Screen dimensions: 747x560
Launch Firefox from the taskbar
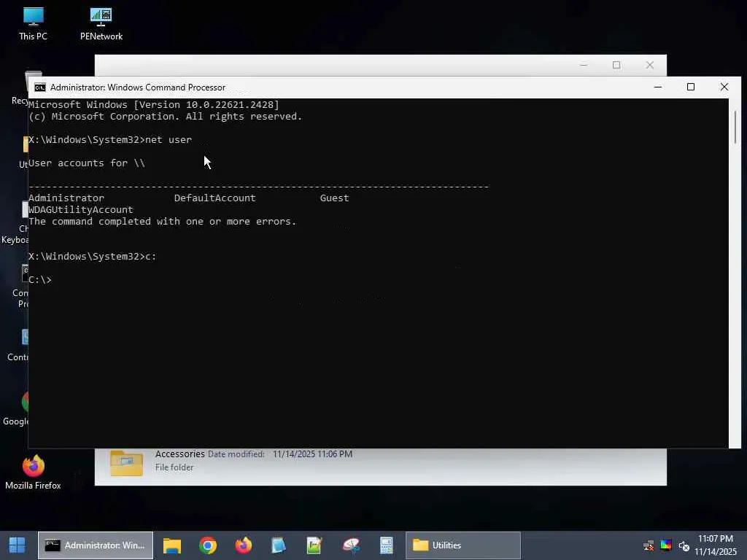(x=244, y=545)
